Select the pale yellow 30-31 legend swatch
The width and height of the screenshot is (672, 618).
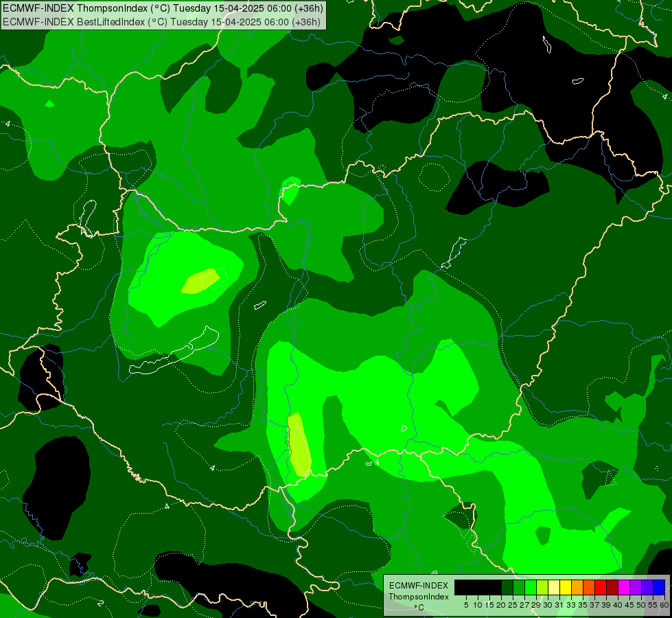[x=554, y=587]
